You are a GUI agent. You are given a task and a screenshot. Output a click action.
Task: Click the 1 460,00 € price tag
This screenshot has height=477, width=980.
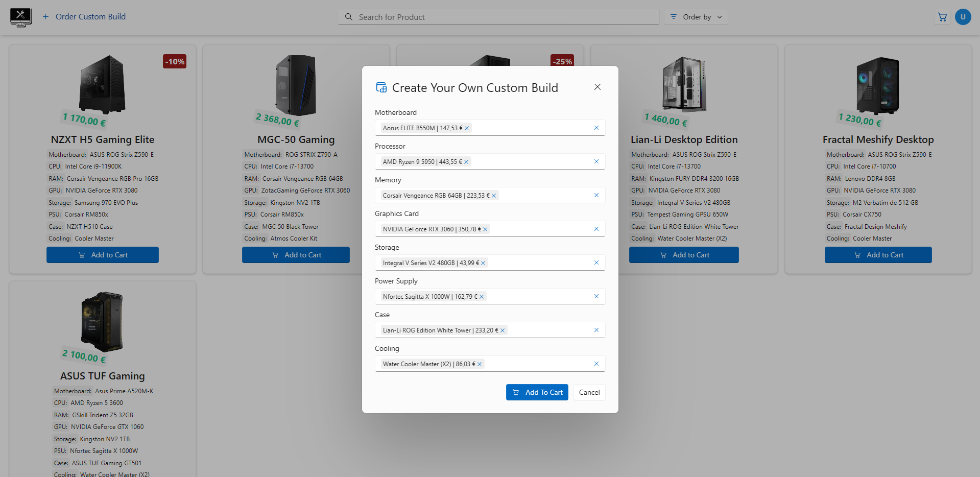click(x=666, y=120)
